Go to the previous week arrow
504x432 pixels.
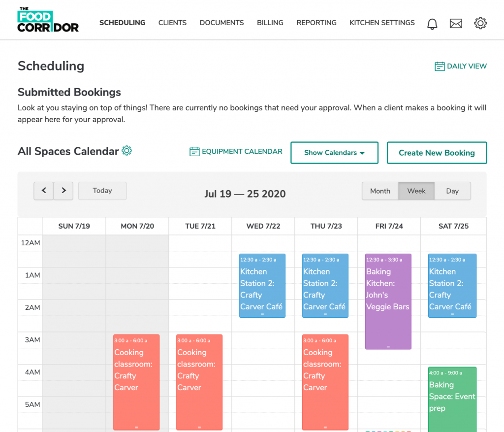click(44, 191)
